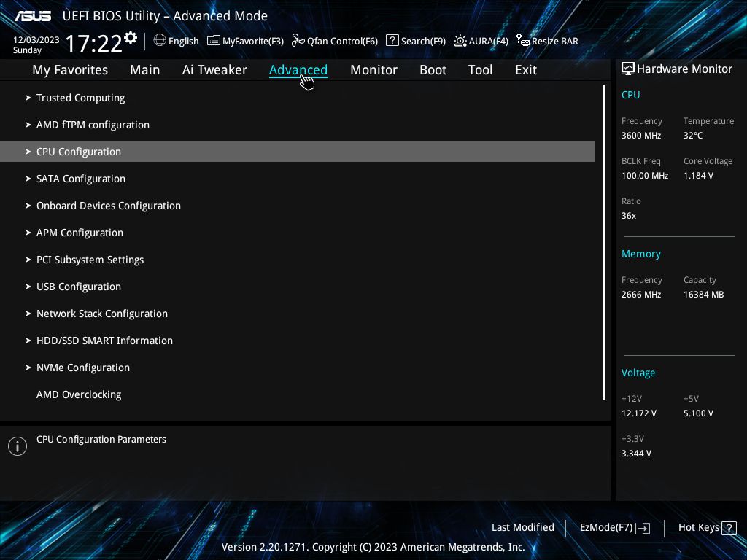The image size is (747, 560).
Task: Switch to the Boot tab
Action: (x=433, y=70)
